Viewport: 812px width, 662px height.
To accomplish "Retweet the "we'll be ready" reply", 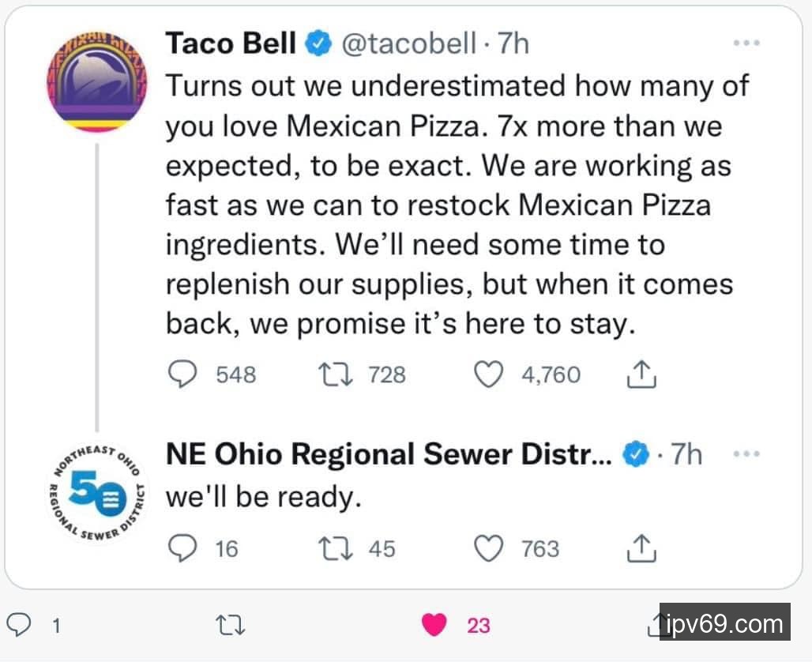I will [332, 547].
